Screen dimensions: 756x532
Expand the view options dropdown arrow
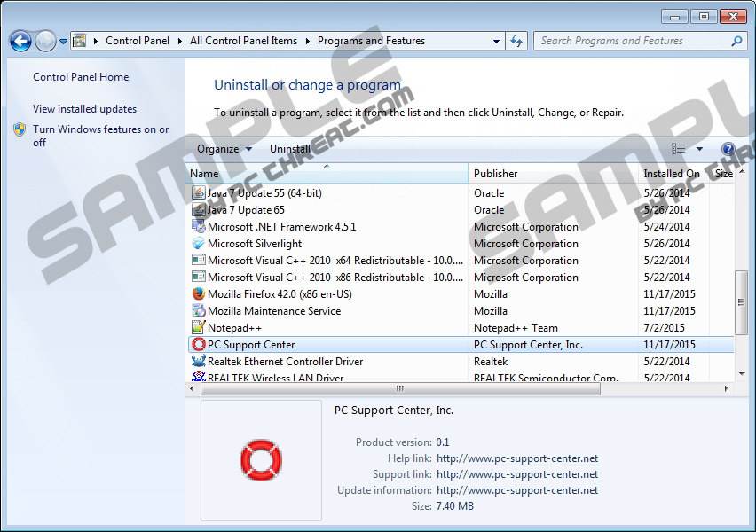click(699, 149)
